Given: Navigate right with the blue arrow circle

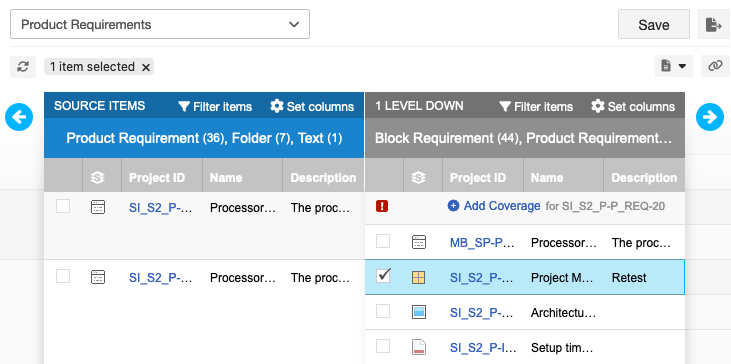Looking at the screenshot, I should coord(710,117).
